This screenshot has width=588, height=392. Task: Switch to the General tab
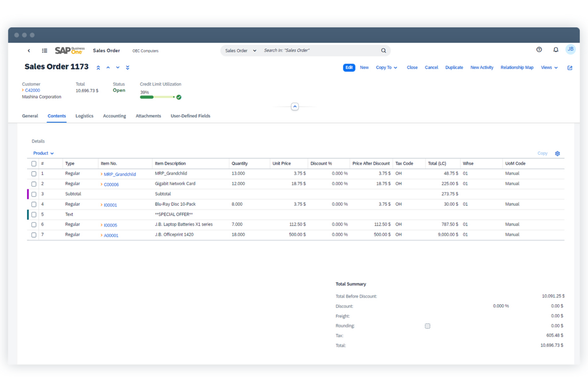(x=30, y=116)
